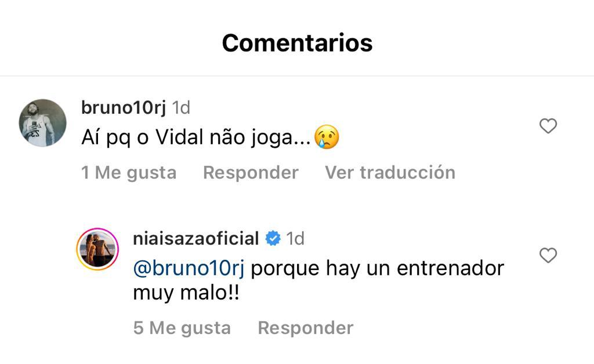Open the niaisazaoficial username link
The height and width of the screenshot is (364, 594).
coord(195,239)
